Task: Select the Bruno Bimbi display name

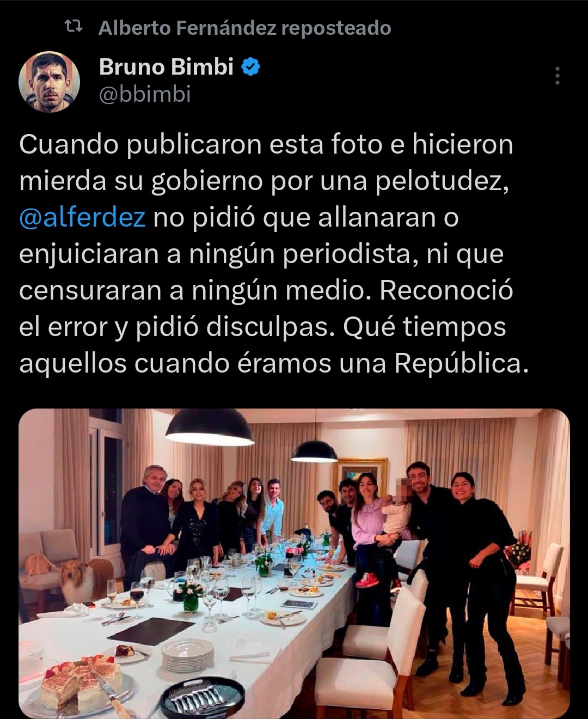Action: pyautogui.click(x=166, y=67)
